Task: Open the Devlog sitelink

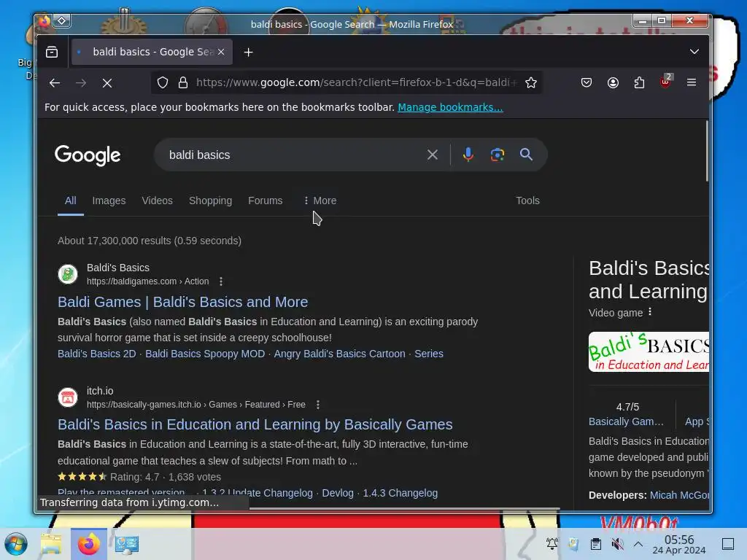Action: click(338, 493)
